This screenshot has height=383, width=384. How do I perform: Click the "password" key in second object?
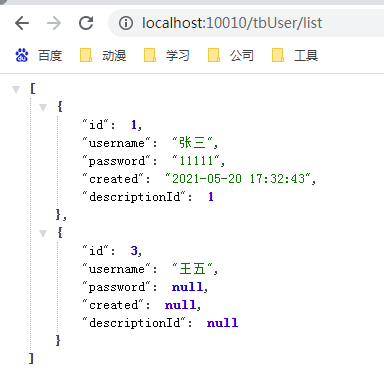[117, 287]
